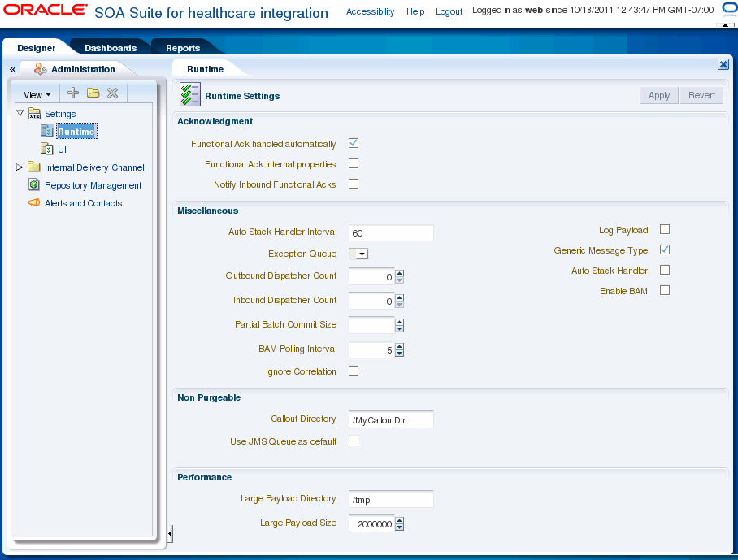Viewport: 738px width, 560px height.
Task: Switch to the Dashboards tab
Action: coord(111,48)
